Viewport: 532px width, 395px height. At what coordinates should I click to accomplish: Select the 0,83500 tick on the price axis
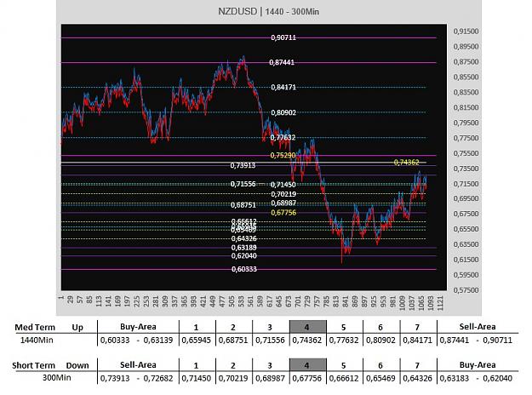(x=466, y=92)
